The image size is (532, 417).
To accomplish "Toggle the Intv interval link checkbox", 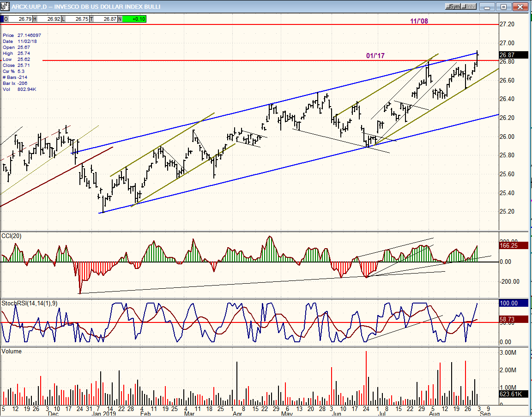I will (x=469, y=6).
